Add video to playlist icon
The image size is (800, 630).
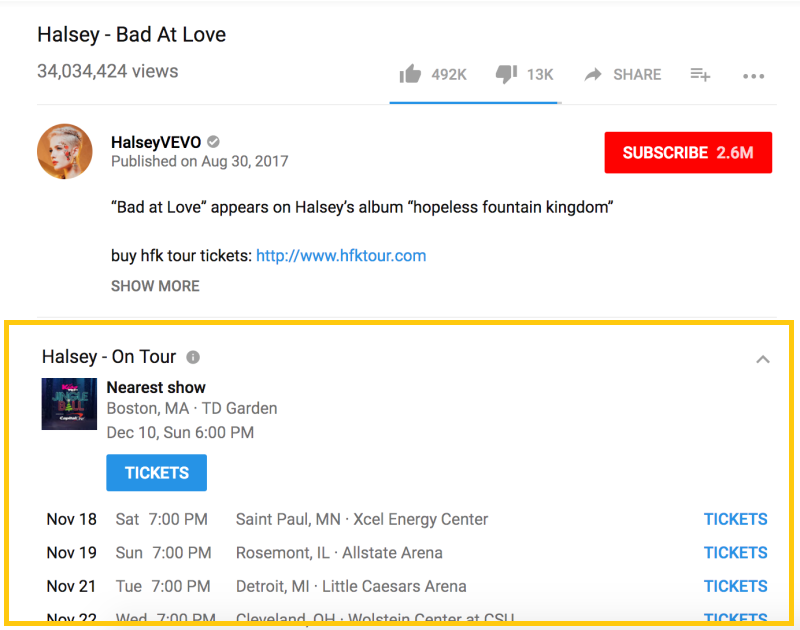coord(700,74)
